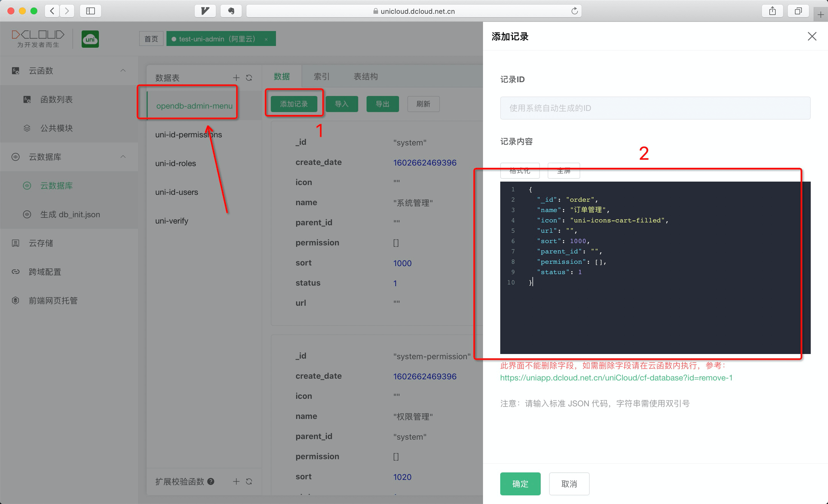Add a 扩展校验函数 with plus icon

(x=236, y=481)
